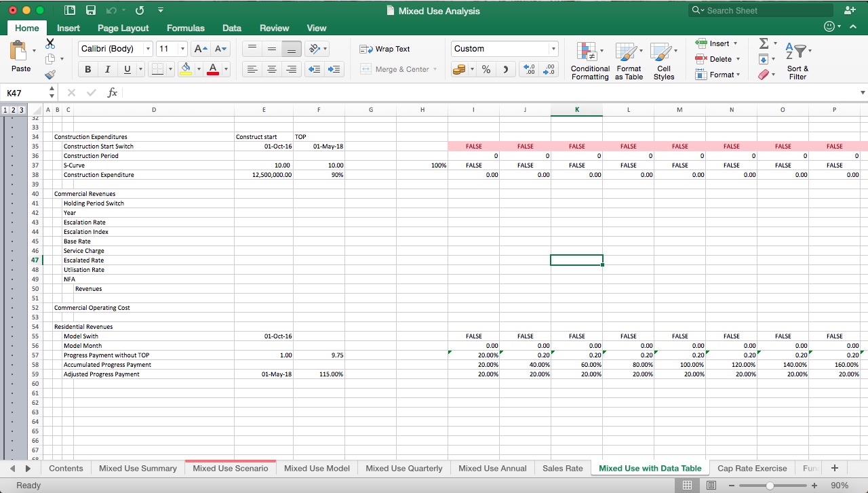
Task: Toggle underline formatting
Action: tap(126, 69)
